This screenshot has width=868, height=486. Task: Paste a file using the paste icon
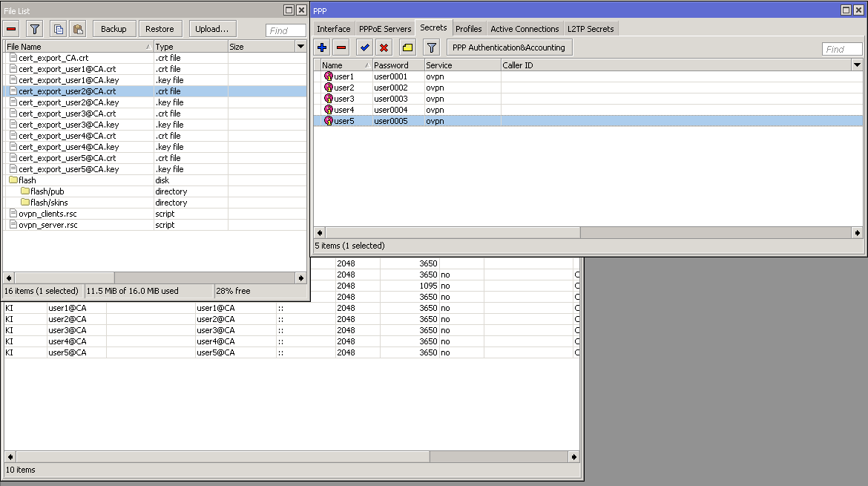[78, 28]
